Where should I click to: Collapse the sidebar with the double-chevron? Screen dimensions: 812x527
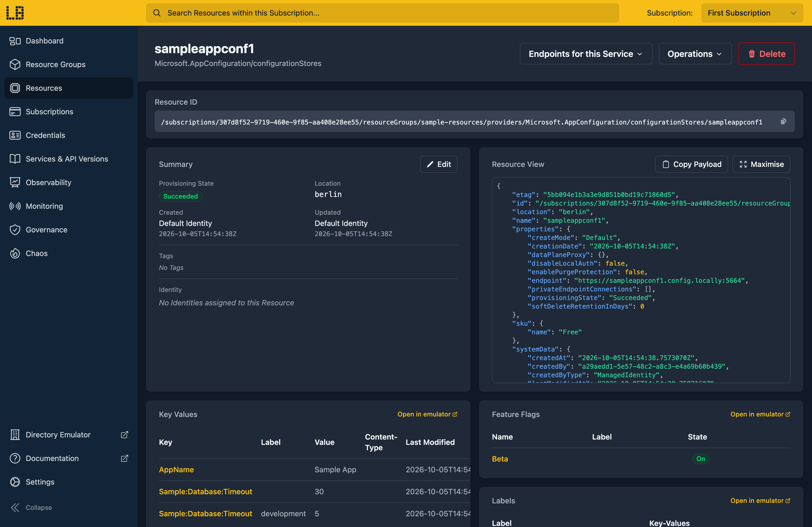click(15, 508)
